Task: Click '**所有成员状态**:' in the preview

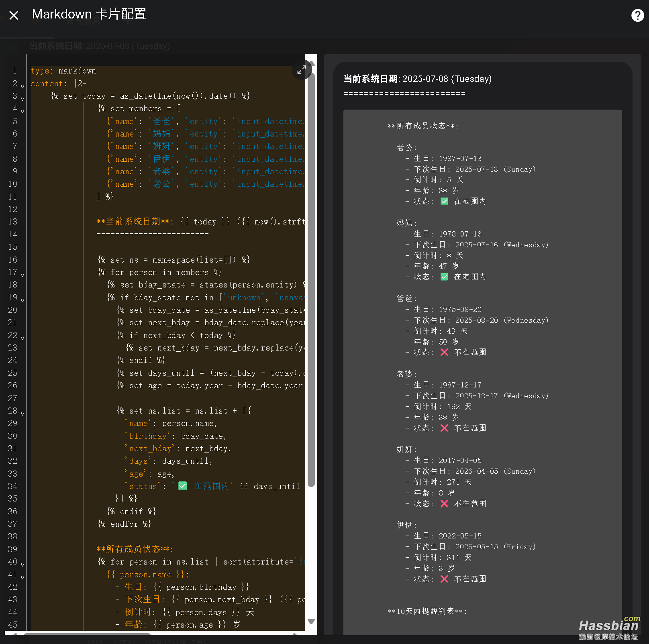Action: coord(423,126)
